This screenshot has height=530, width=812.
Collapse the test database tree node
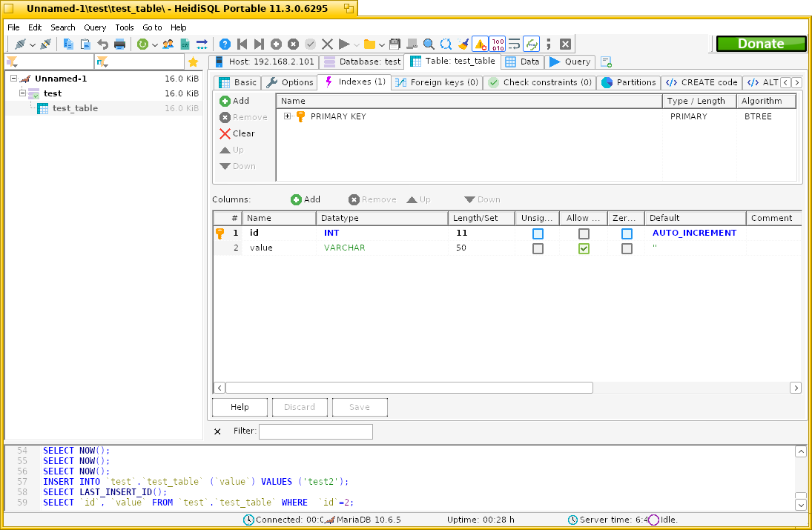[x=23, y=93]
